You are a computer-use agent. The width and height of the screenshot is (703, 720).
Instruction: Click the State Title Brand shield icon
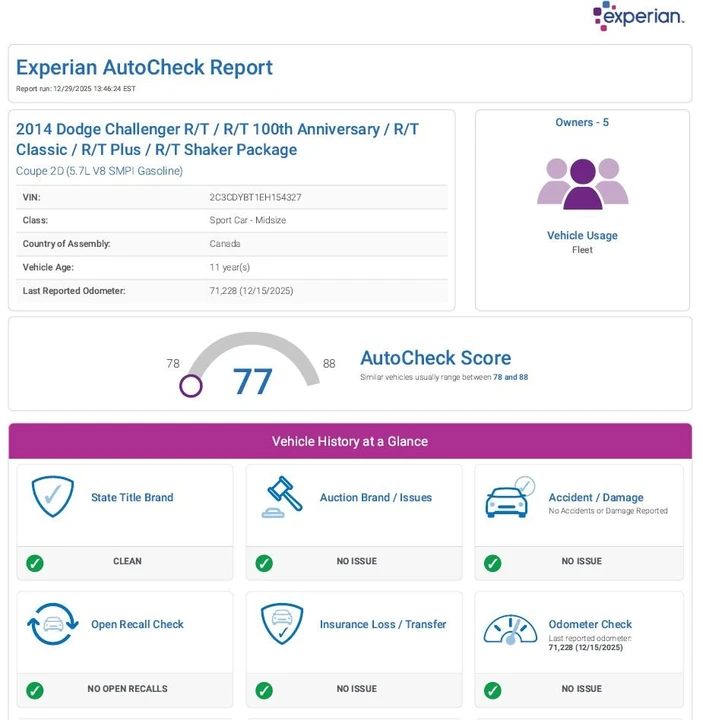tap(52, 496)
